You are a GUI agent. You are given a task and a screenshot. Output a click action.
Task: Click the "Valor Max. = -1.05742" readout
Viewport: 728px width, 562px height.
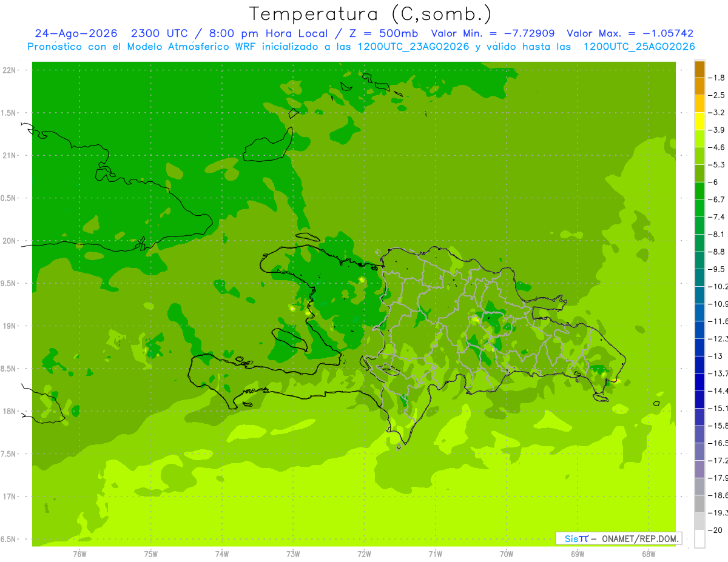click(630, 33)
